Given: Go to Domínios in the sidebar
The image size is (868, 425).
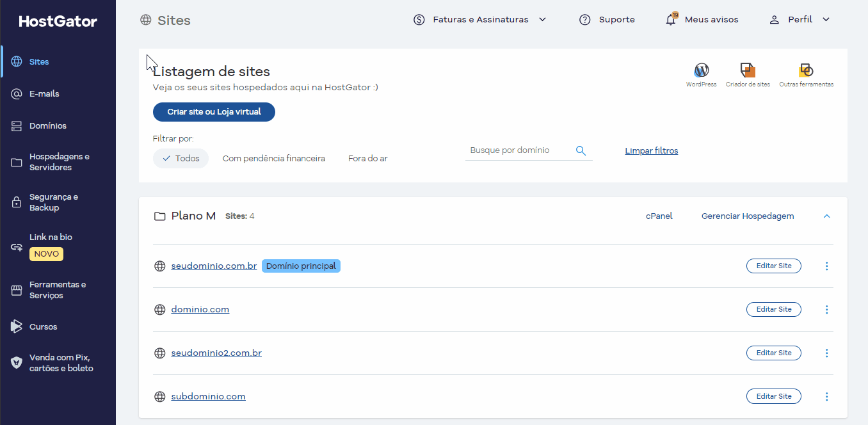Looking at the screenshot, I should click(48, 126).
